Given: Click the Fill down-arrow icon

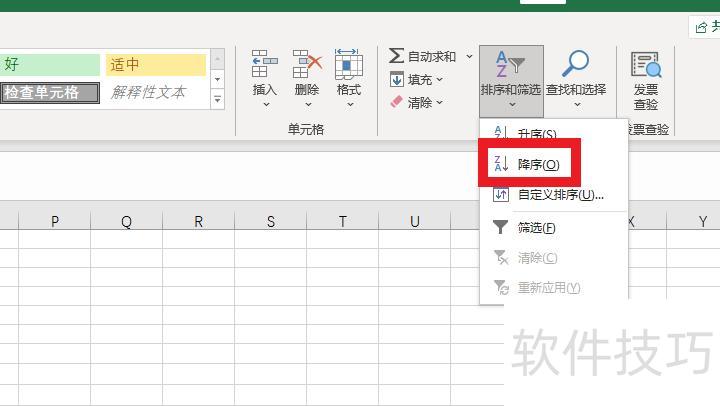Looking at the screenshot, I should tap(397, 79).
